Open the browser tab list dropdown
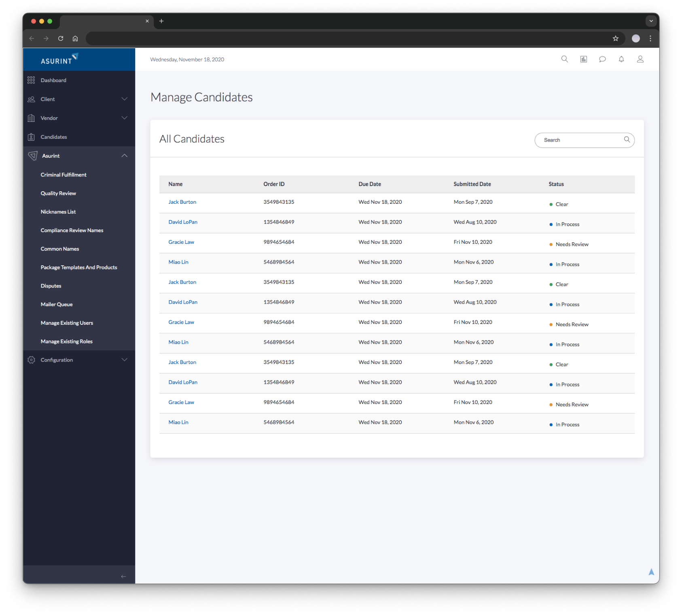Viewport: 682px width, 616px height. click(651, 21)
